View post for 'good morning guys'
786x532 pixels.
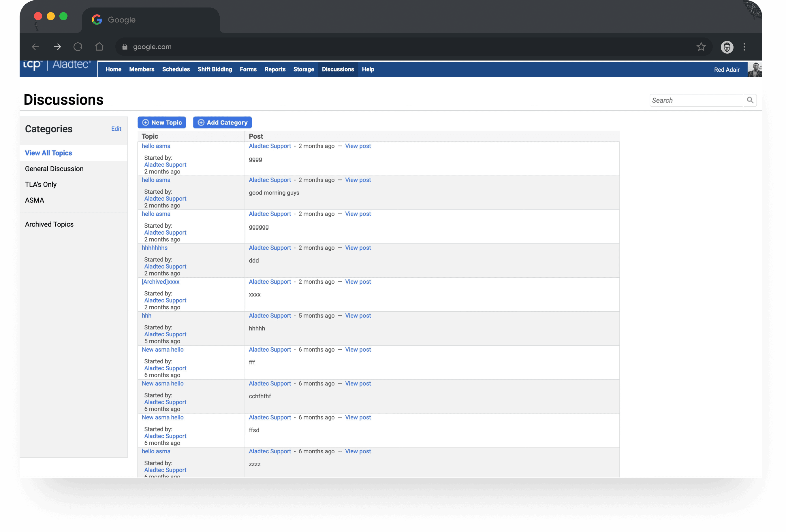click(358, 180)
